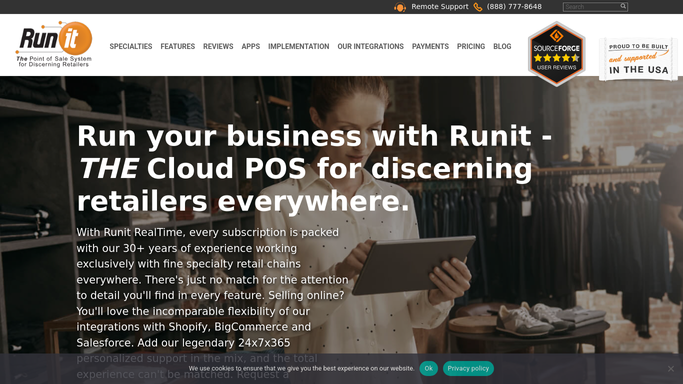Open the SourceForge user reviews badge
The image size is (683, 384).
pyautogui.click(x=556, y=54)
